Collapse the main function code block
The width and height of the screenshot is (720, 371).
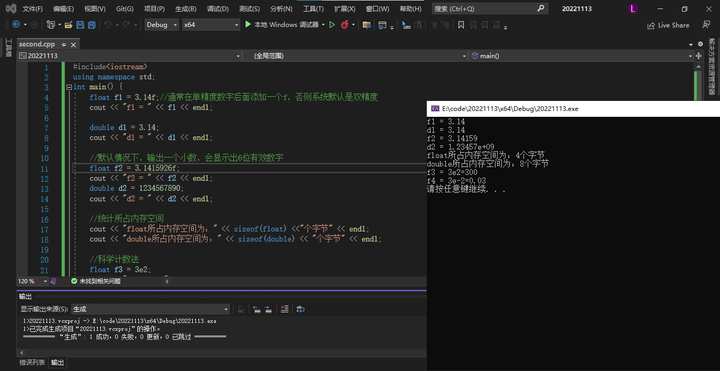pyautogui.click(x=69, y=87)
